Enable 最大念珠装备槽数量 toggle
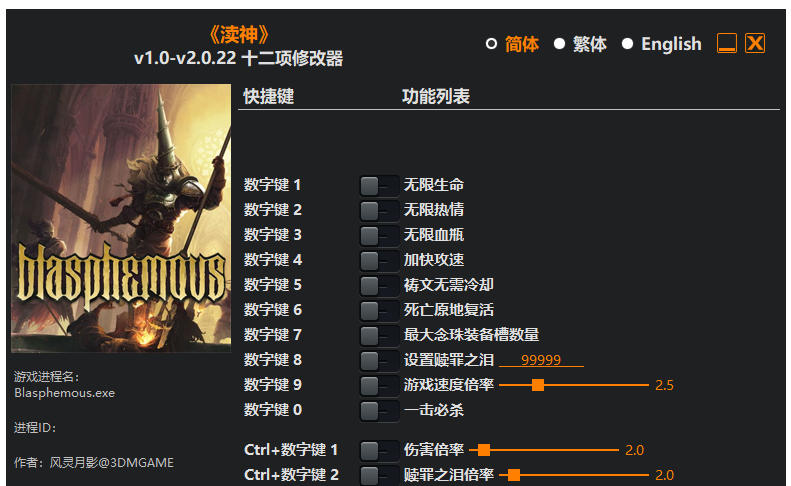 point(379,335)
